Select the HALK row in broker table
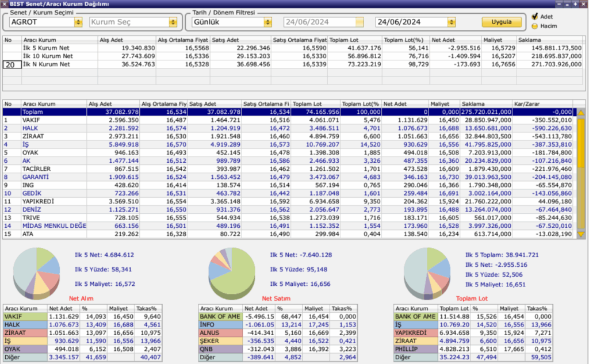This screenshot has width=589, height=364. (x=288, y=128)
